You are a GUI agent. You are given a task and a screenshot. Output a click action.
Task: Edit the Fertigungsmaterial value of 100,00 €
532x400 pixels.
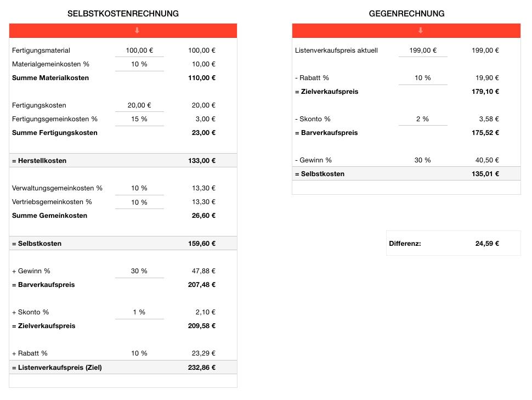point(139,50)
